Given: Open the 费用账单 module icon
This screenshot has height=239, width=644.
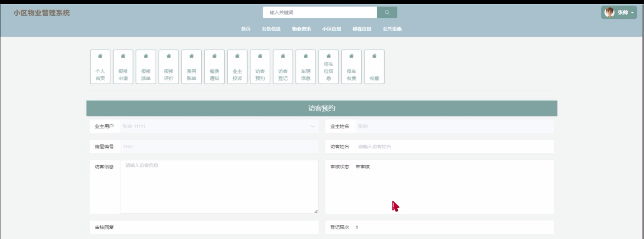Looking at the screenshot, I should click(x=191, y=67).
